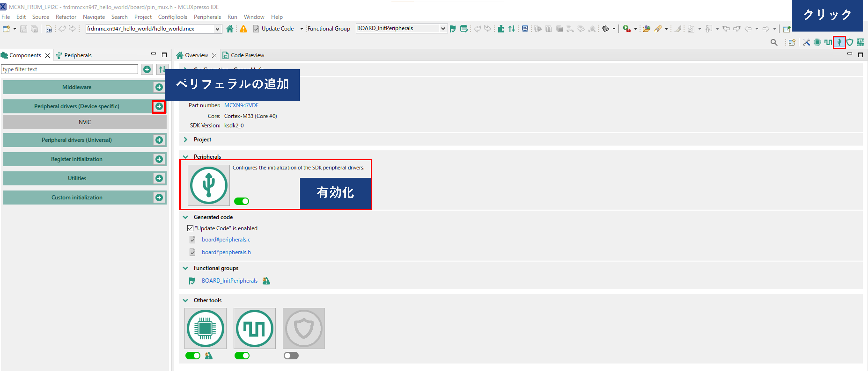
Task: Click the Home icon in the toolbar
Action: [230, 29]
